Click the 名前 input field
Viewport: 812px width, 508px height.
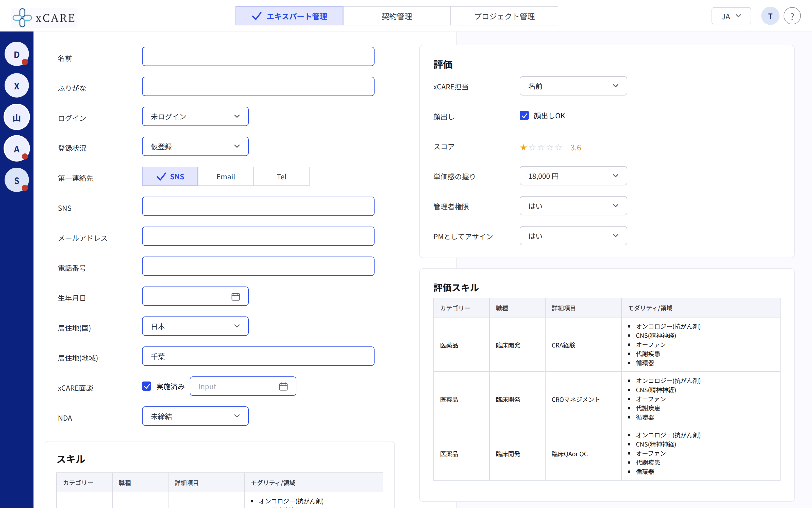click(258, 56)
